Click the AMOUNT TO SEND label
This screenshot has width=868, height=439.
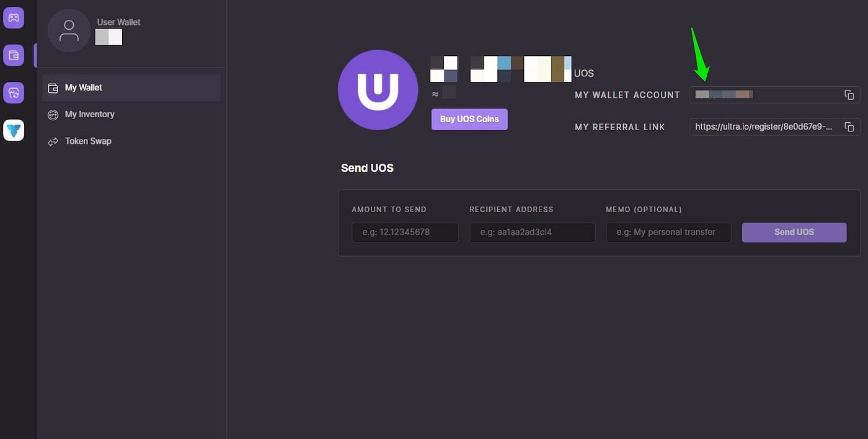tap(389, 210)
